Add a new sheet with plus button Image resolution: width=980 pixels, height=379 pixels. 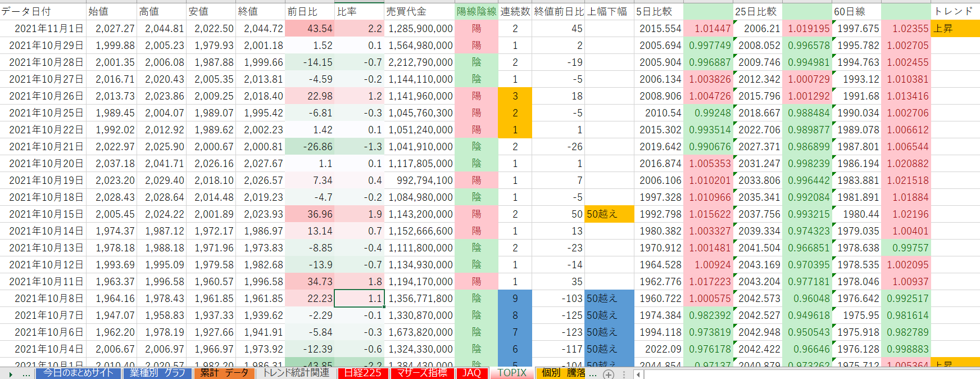[x=608, y=374]
